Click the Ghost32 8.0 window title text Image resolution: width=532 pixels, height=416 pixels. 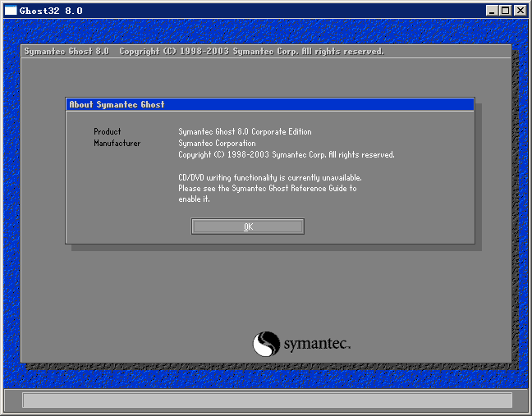click(x=51, y=11)
